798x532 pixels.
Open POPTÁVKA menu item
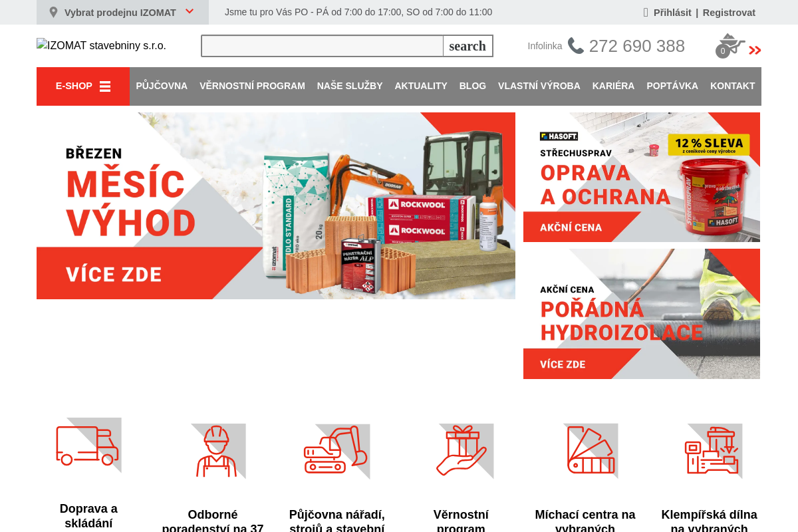(x=672, y=86)
